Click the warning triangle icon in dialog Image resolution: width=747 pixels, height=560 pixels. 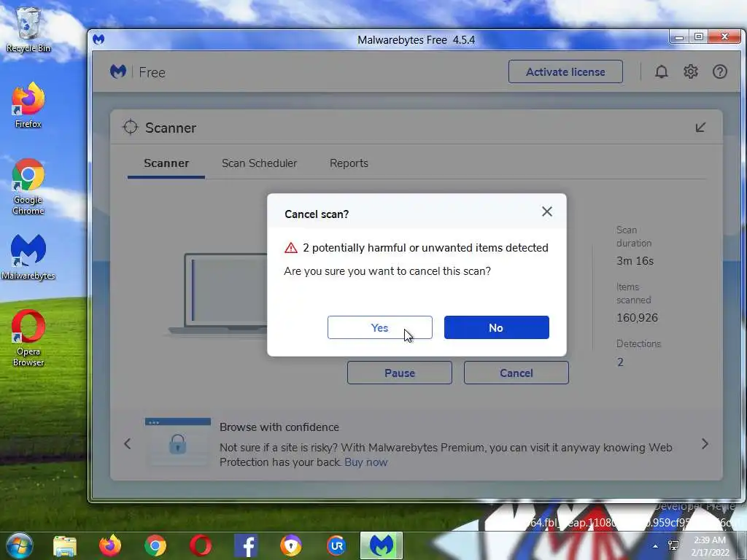tap(290, 248)
